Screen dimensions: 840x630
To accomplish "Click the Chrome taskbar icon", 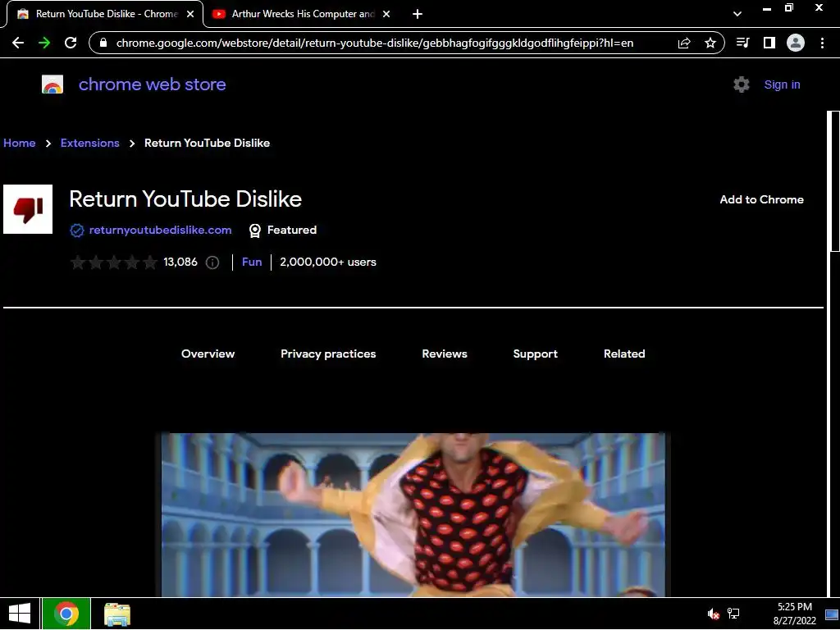I will [66, 614].
